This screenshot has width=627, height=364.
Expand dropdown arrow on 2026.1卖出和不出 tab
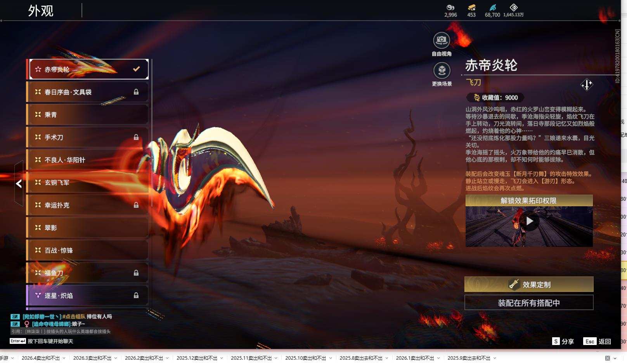tap(438, 358)
